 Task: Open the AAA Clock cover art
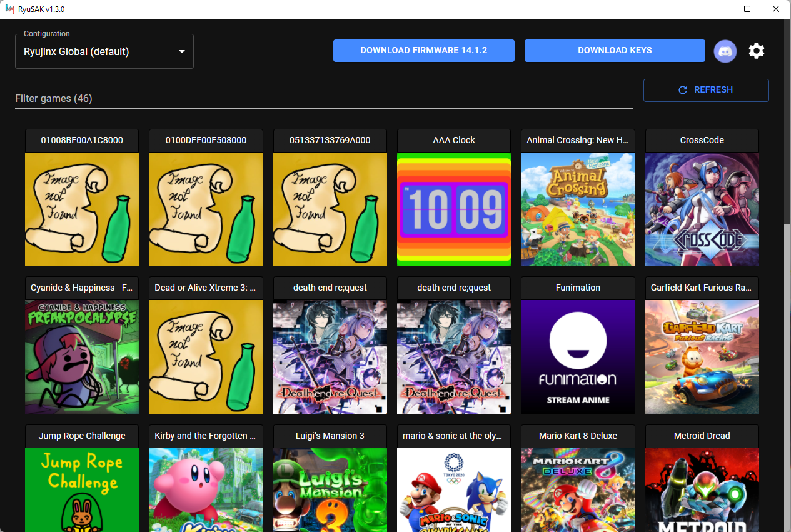[454, 209]
